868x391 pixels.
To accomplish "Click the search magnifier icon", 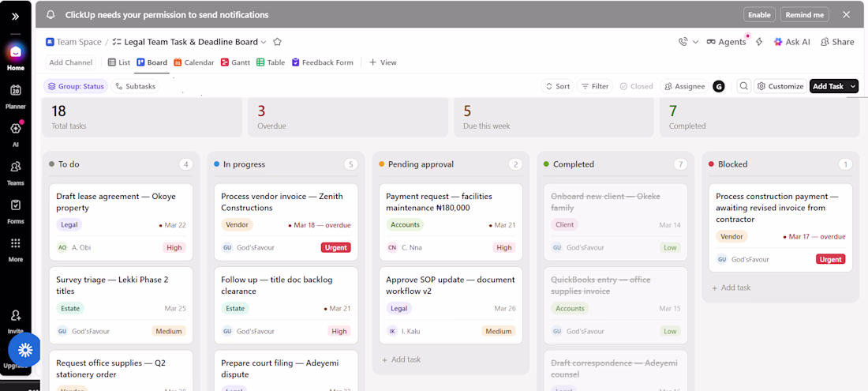I will [744, 86].
